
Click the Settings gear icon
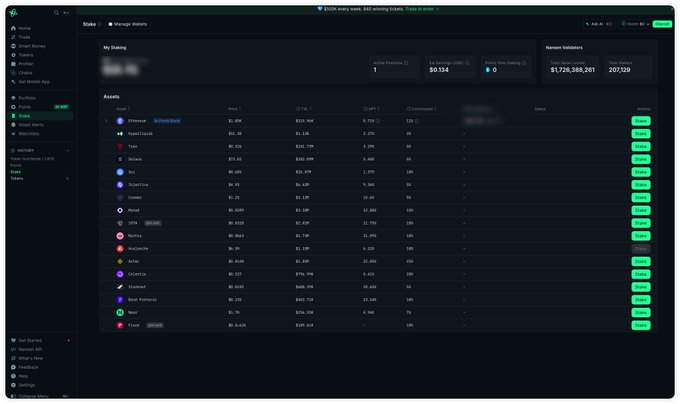coord(13,385)
